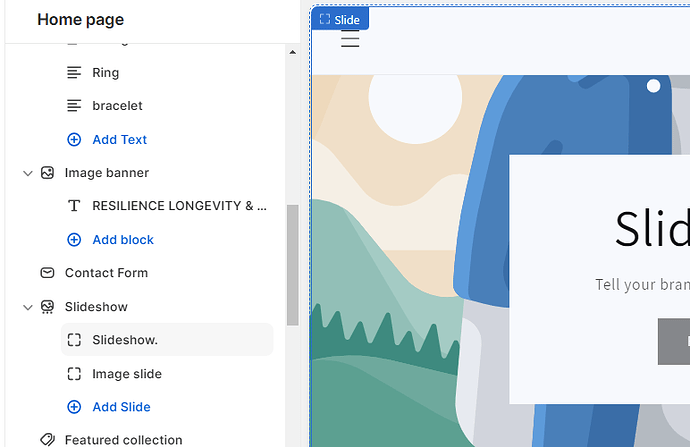
Task: Open the hamburger menu in preview
Action: coord(350,40)
